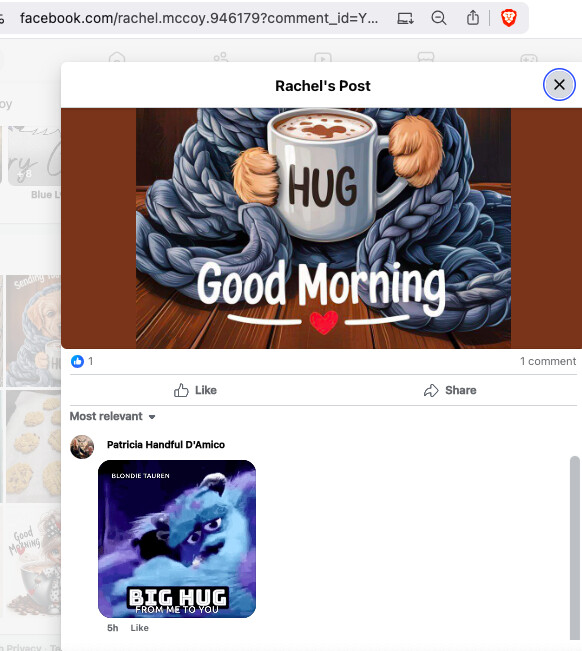Open the browser share icon
This screenshot has height=651, width=582.
tap(473, 18)
